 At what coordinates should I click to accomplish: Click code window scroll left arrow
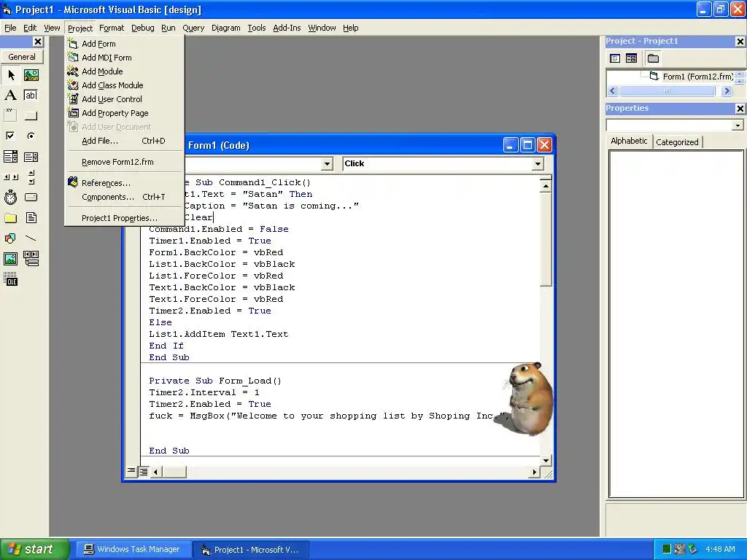coord(155,472)
